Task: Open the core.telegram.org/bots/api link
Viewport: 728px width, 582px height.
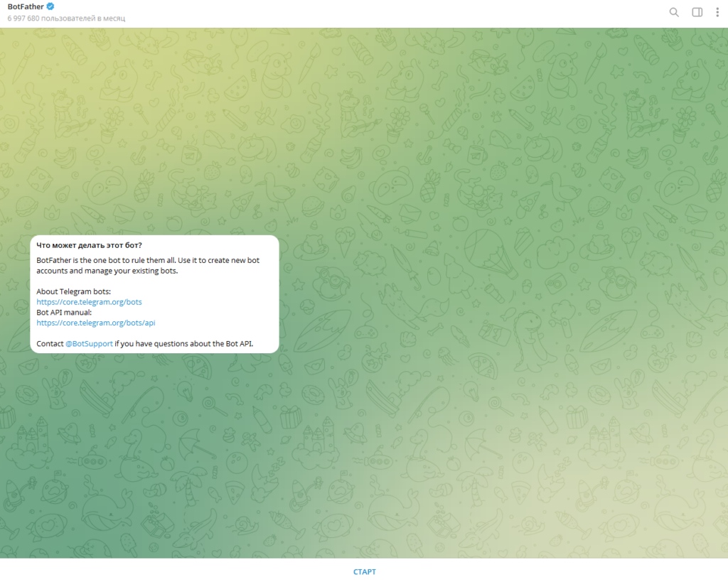Action: pos(96,323)
